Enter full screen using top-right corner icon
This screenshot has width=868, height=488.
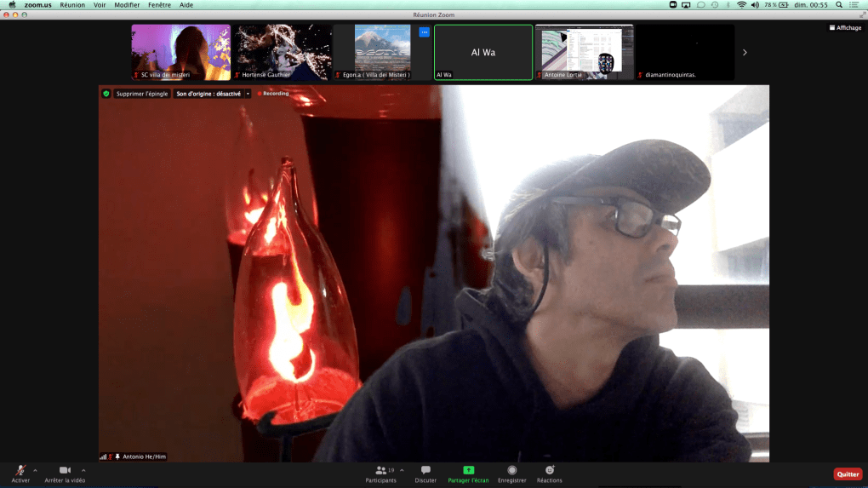click(861, 14)
